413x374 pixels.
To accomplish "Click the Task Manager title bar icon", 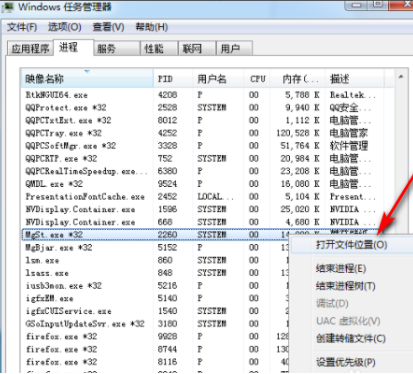I will (x=7, y=7).
